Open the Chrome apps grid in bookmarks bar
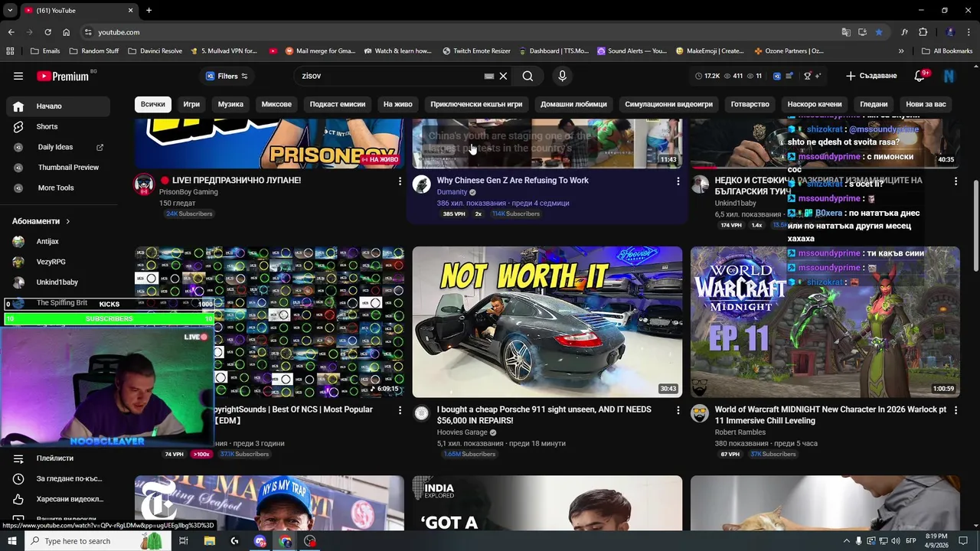 [x=10, y=51]
